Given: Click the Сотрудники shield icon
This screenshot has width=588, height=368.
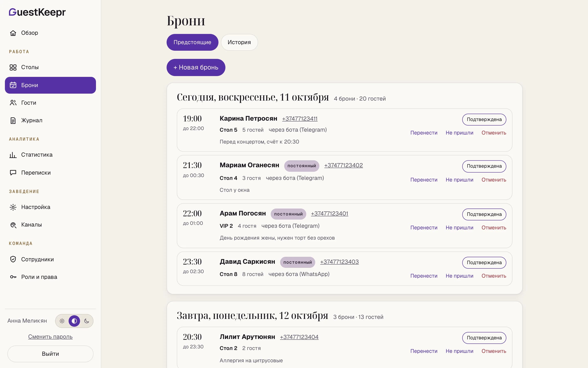Looking at the screenshot, I should pos(13,259).
